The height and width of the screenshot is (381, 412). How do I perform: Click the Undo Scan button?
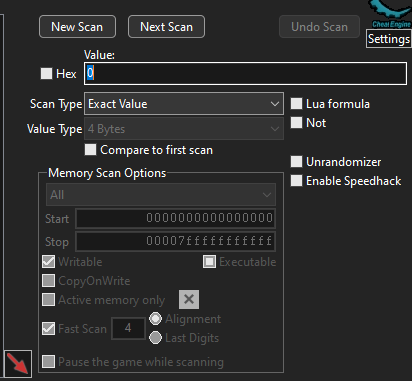point(319,27)
